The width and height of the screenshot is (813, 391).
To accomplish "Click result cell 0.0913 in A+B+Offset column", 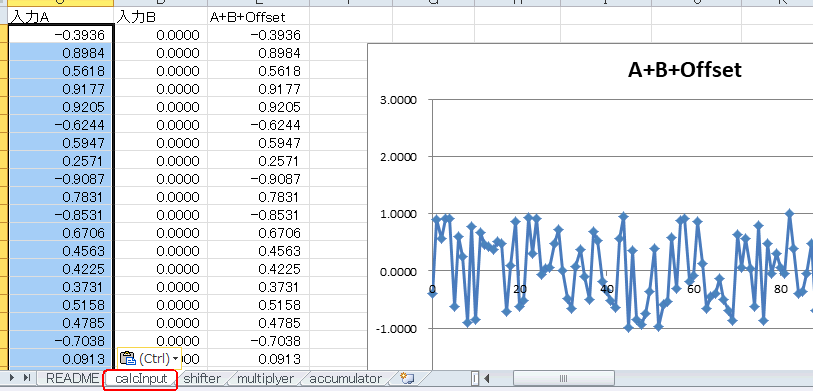I will click(x=258, y=358).
